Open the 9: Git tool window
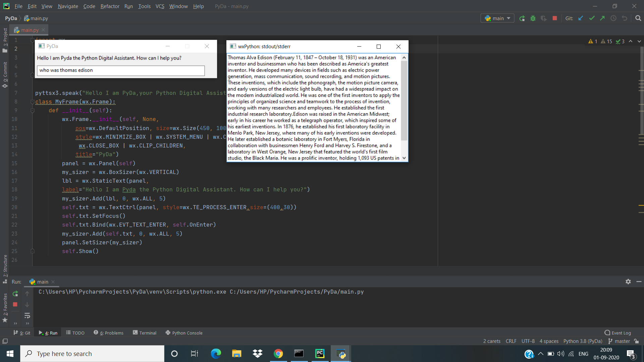 click(x=22, y=333)
